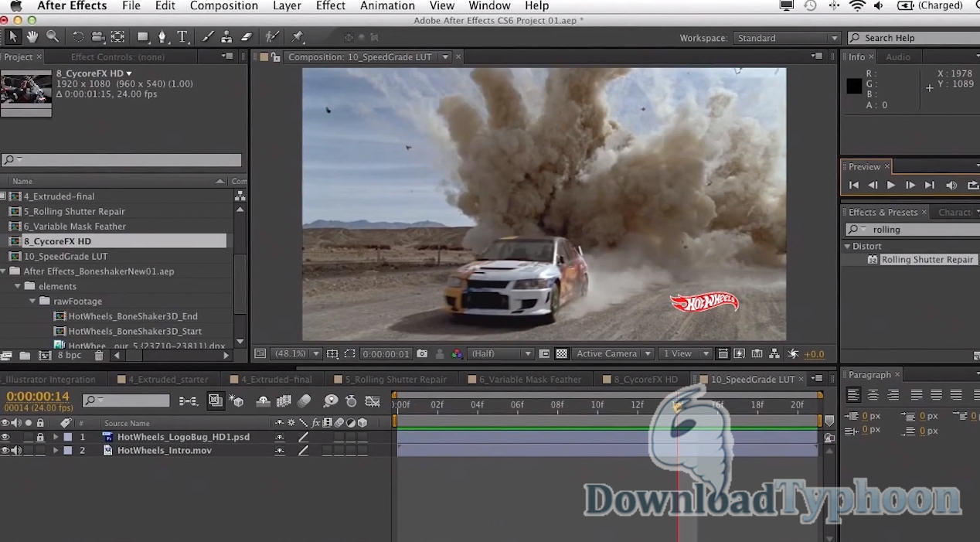This screenshot has height=542, width=980.
Task: Collapse the Distort effects category
Action: (x=847, y=246)
